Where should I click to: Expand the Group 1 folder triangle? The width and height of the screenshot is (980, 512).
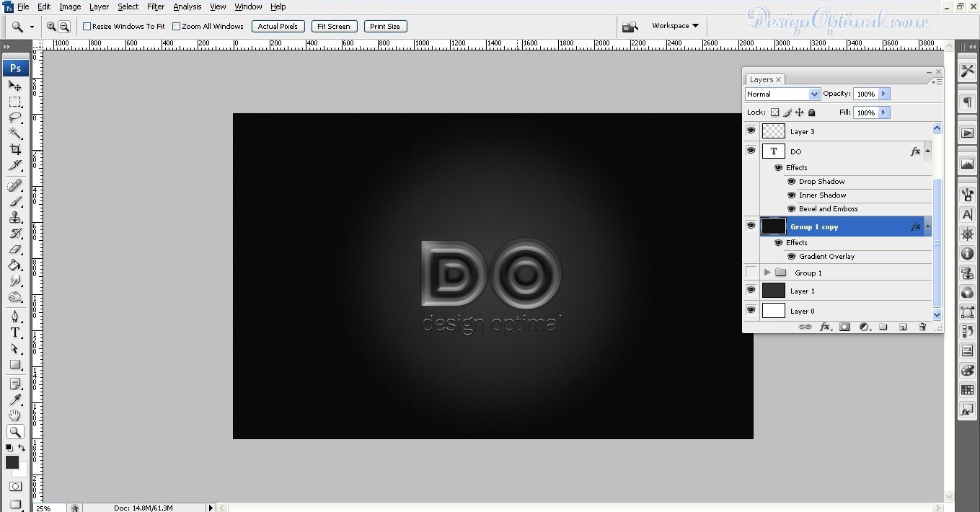[x=767, y=273]
